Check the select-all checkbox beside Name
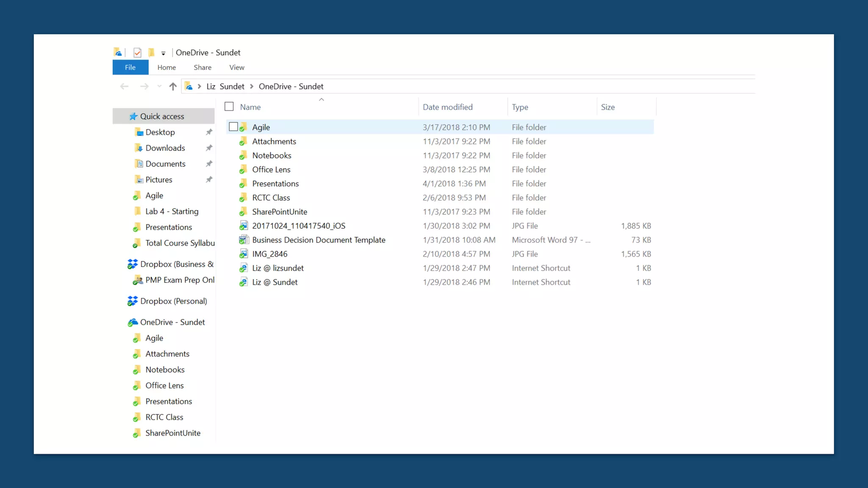The width and height of the screenshot is (868, 488). tap(229, 107)
